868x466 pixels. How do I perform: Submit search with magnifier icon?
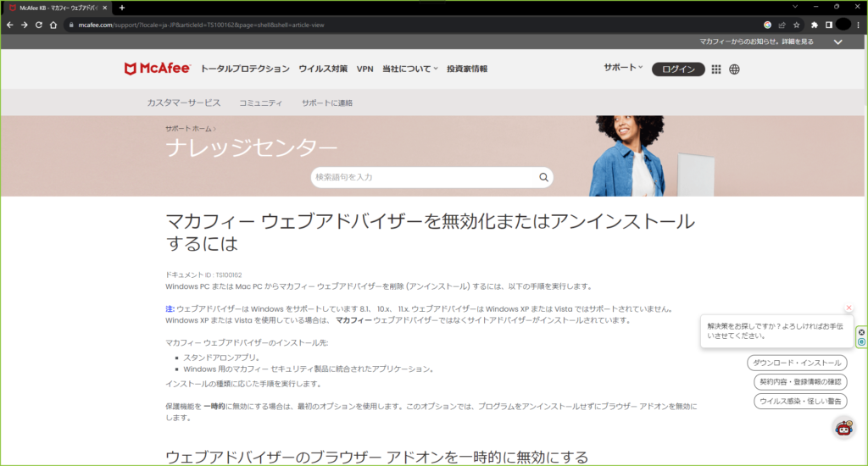pos(543,177)
